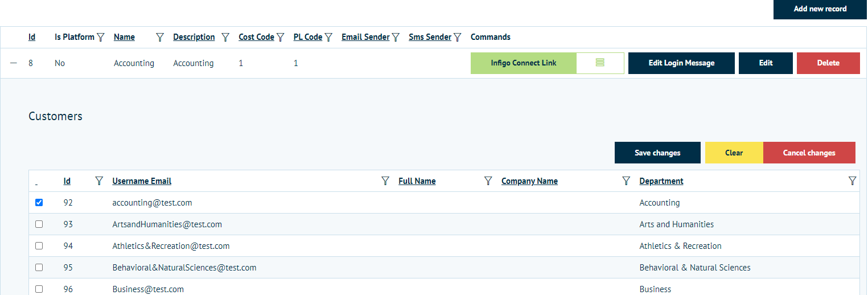Select checkbox for Athletics & Recreation row
868x295 pixels.
[x=39, y=246]
